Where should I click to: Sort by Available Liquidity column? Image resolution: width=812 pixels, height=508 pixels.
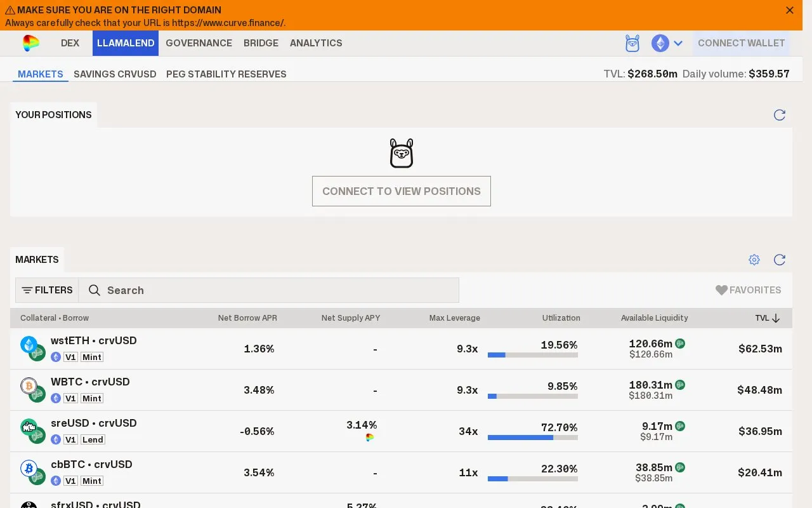pyautogui.click(x=654, y=318)
